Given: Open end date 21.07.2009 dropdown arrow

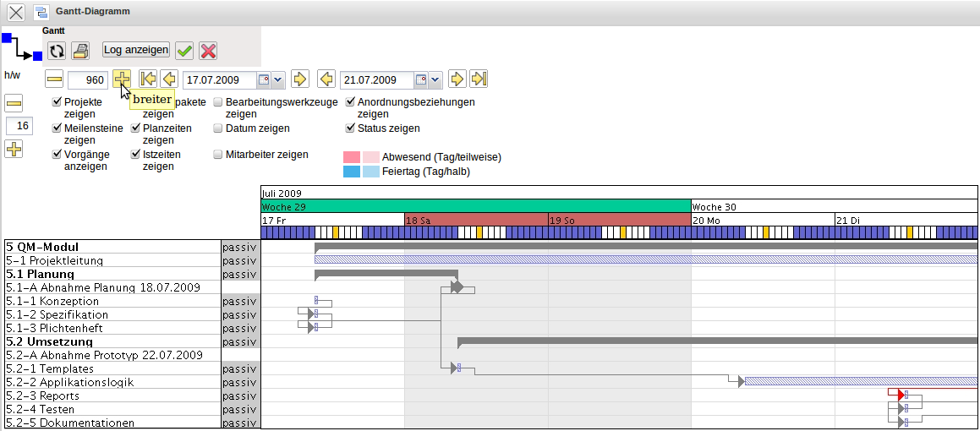Looking at the screenshot, I should (435, 80).
